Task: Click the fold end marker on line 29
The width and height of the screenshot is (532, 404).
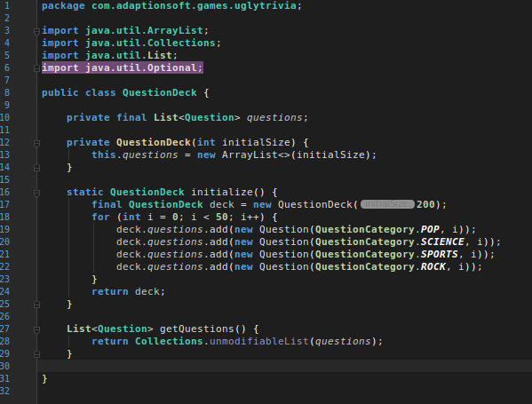Action: point(36,354)
